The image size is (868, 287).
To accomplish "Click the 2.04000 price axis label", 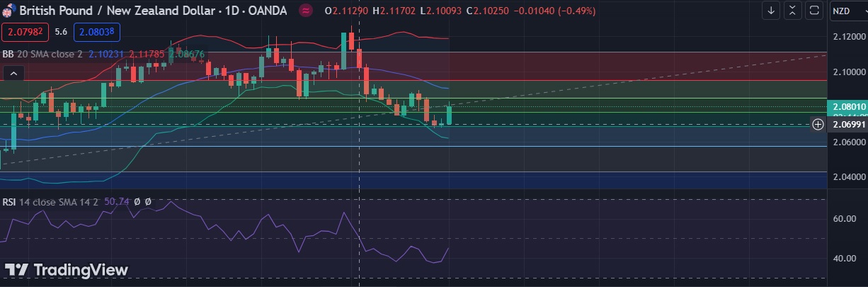I will click(850, 176).
